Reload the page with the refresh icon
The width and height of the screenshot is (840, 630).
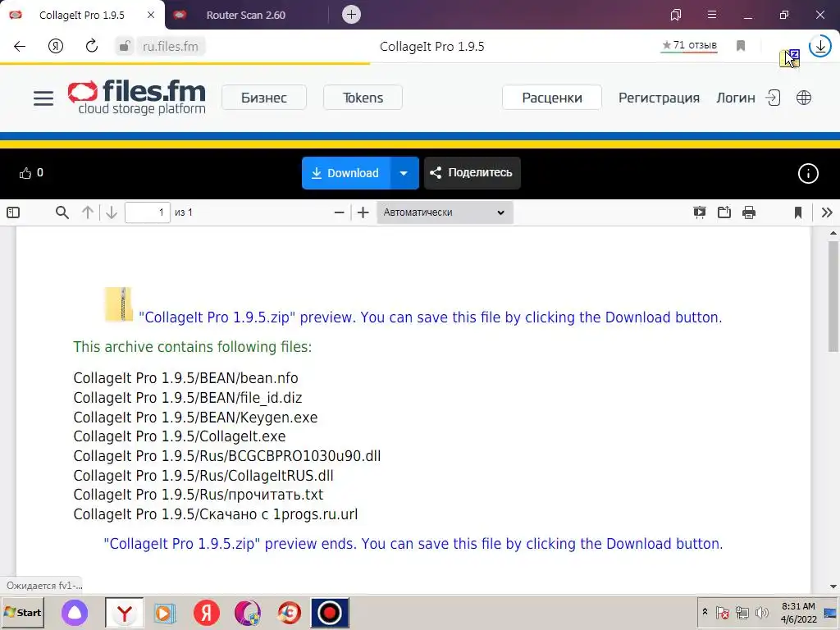tap(92, 46)
